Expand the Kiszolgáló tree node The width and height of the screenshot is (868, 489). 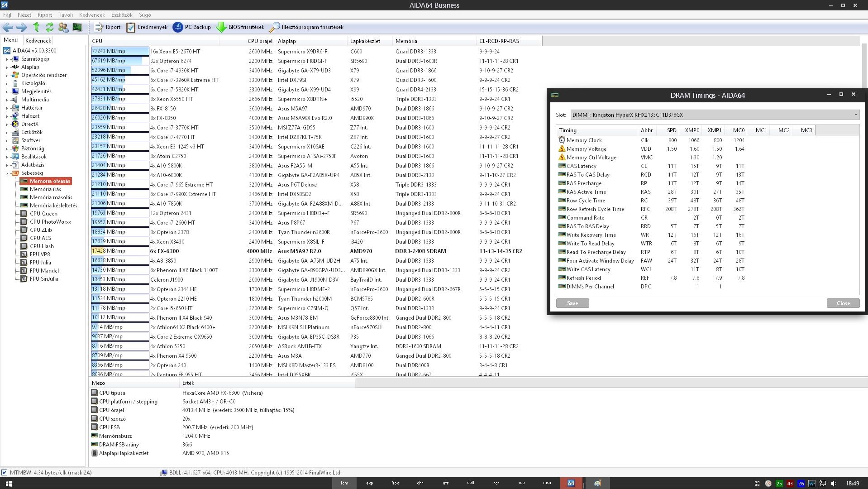point(7,84)
